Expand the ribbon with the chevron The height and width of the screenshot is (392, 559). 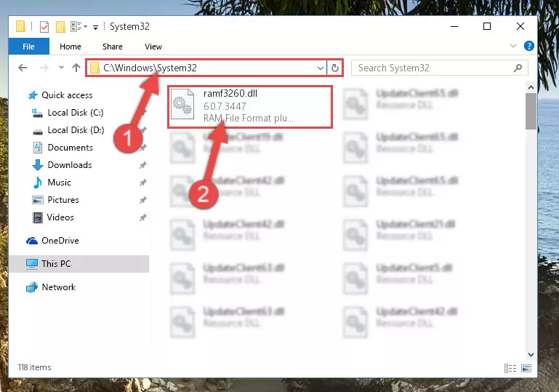[x=513, y=46]
